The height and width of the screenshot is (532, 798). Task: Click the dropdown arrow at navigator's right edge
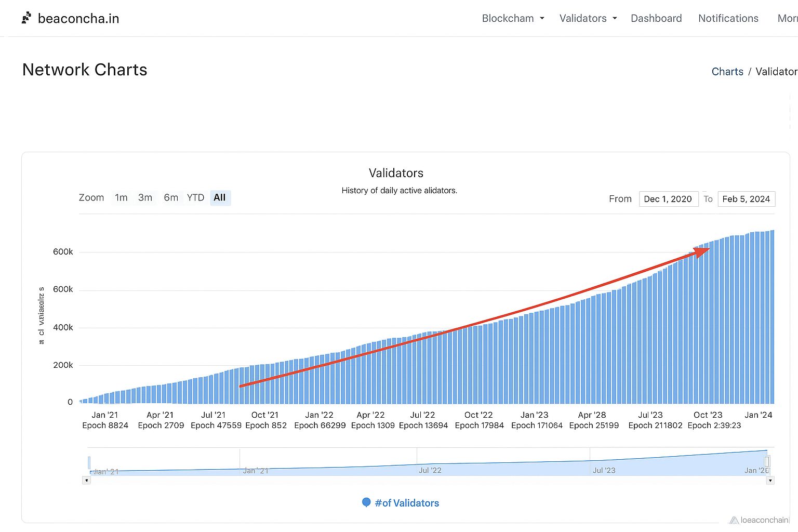(x=770, y=480)
